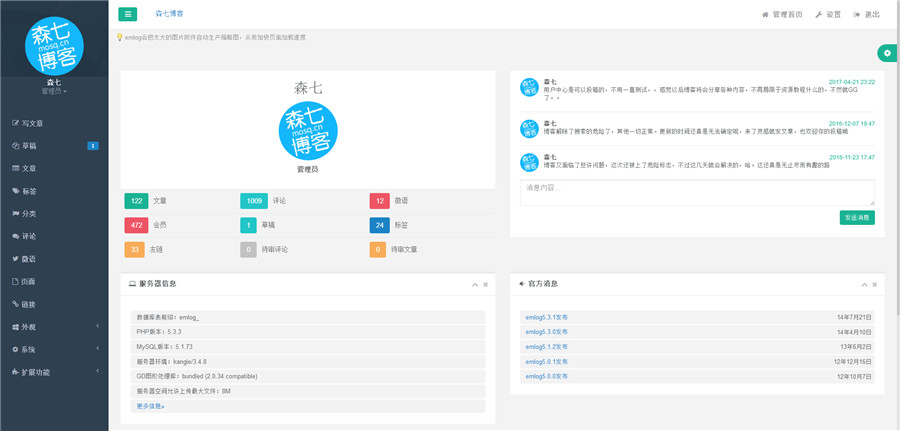Open the green floating settings gear tab
900x431 pixels.
pyautogui.click(x=887, y=52)
